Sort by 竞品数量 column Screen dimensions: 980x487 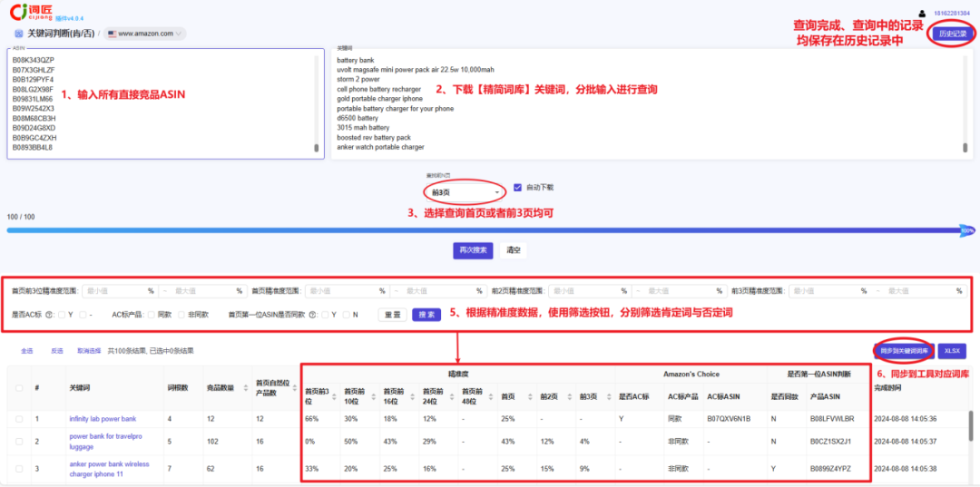point(246,388)
